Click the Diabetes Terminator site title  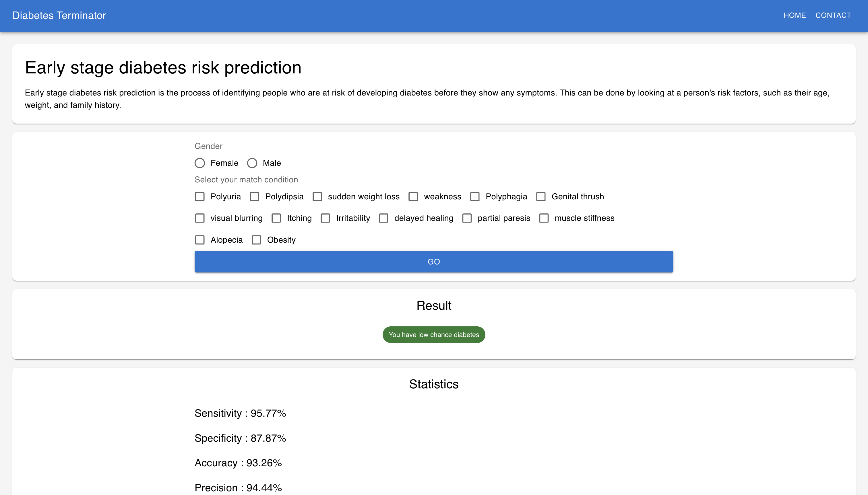click(59, 16)
